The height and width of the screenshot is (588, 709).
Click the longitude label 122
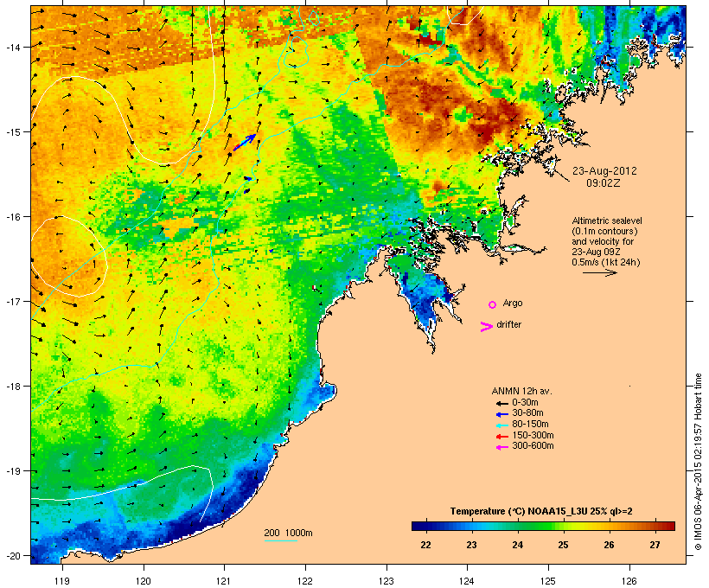tap(305, 581)
